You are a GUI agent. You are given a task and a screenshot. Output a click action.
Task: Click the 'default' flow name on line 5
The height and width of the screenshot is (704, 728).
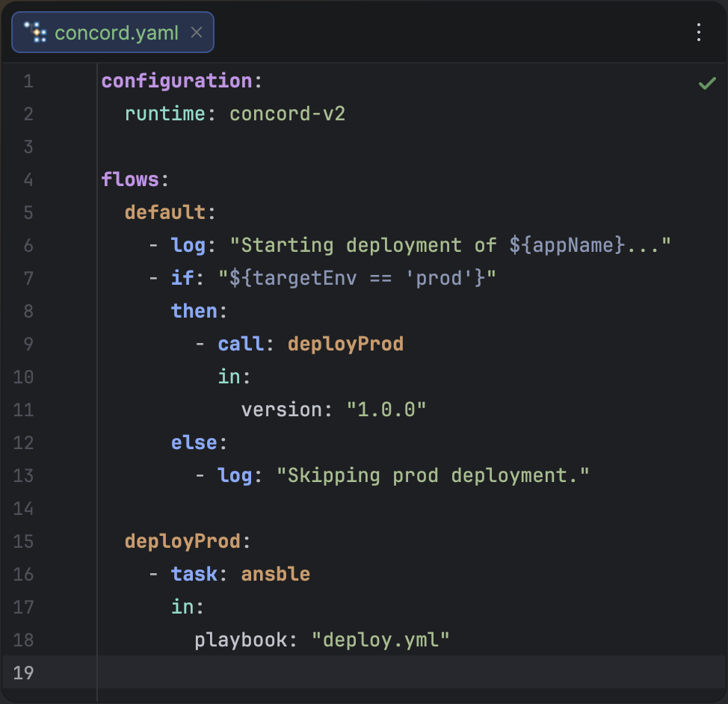[164, 212]
